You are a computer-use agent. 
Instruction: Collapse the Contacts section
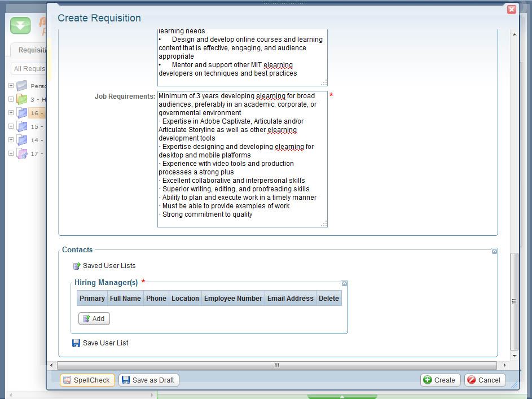click(494, 251)
